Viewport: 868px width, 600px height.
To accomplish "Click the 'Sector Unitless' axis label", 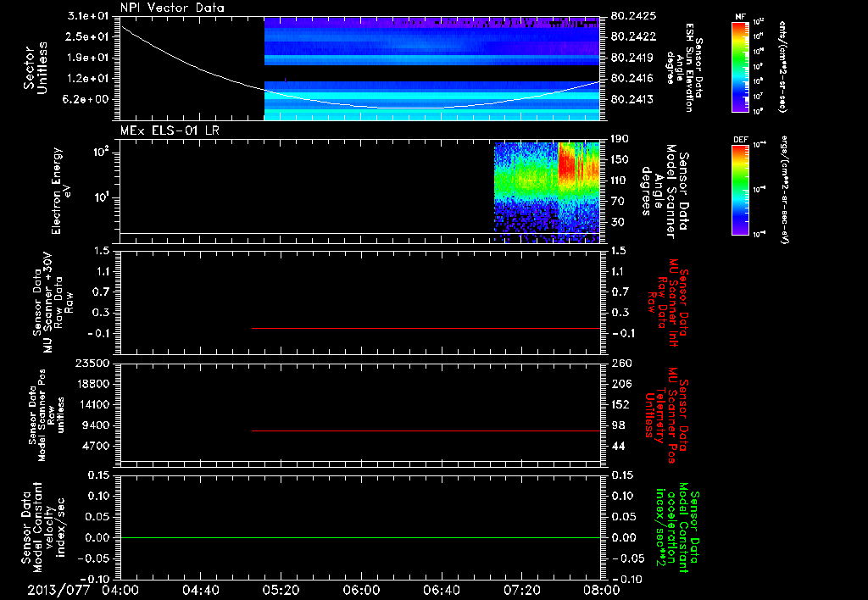I will pos(36,68).
